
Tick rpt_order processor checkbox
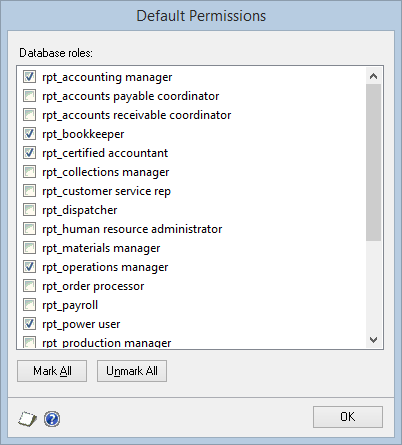click(29, 286)
